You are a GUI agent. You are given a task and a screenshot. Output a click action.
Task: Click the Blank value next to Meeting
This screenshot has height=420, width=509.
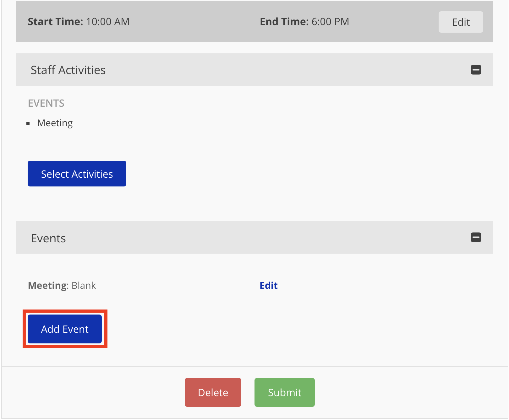(84, 285)
